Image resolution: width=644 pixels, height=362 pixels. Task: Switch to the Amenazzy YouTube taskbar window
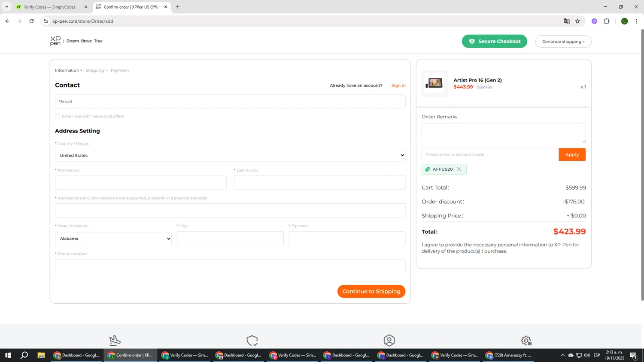point(509,355)
